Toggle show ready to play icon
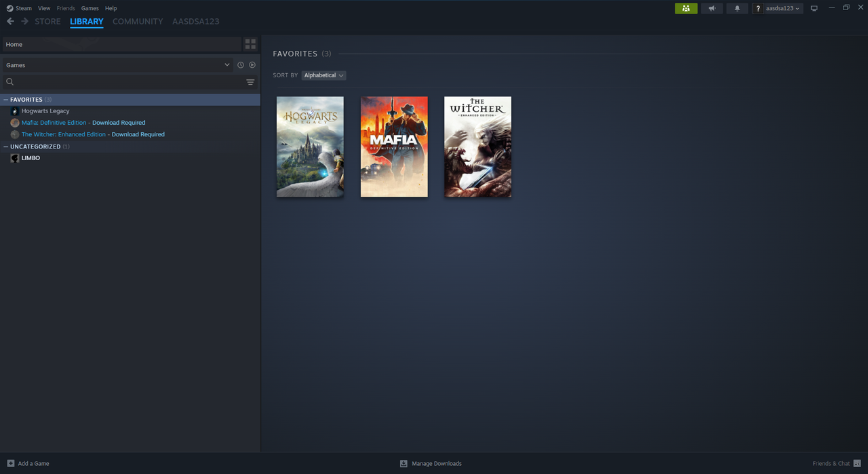 click(252, 65)
